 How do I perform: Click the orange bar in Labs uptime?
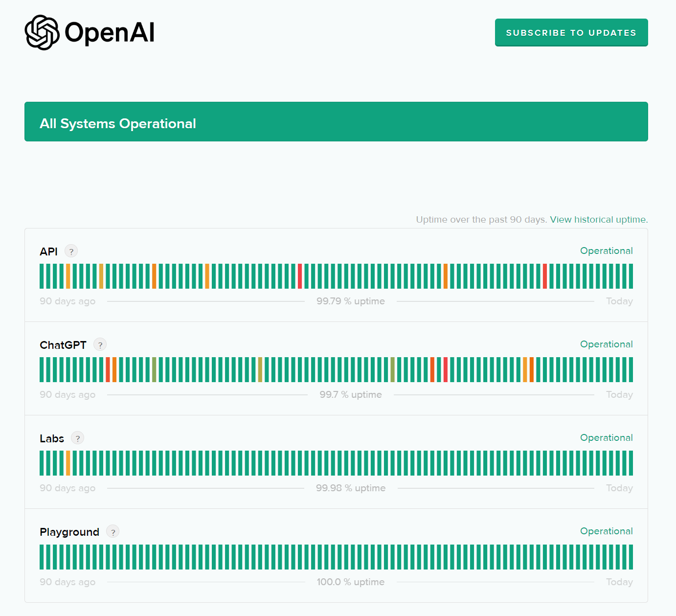click(68, 463)
